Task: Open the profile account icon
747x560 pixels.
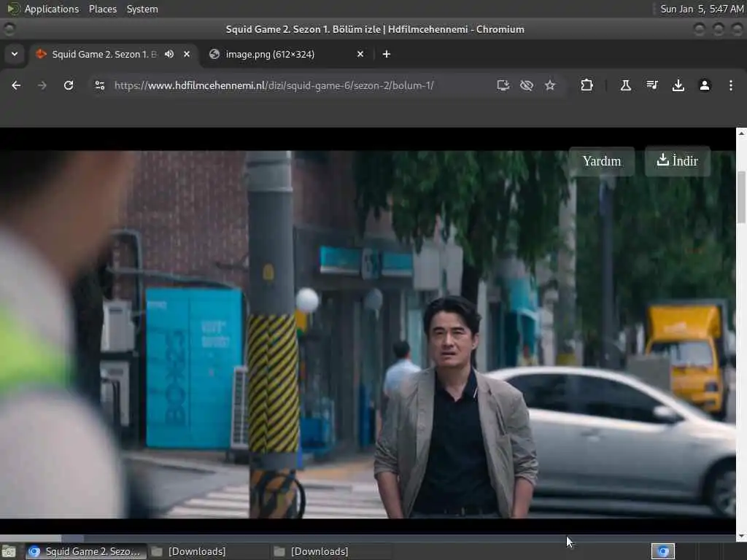Action: tap(704, 85)
